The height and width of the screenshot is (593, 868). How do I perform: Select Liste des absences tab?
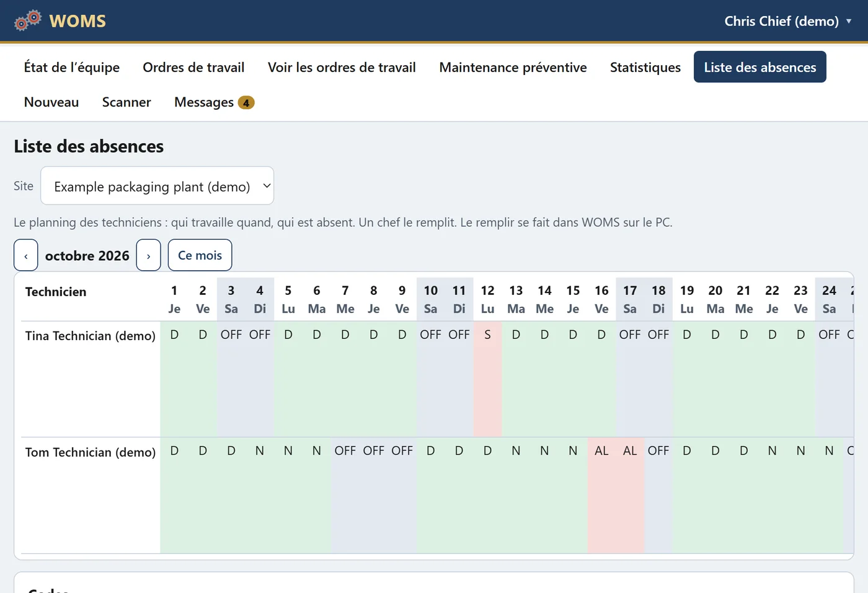point(759,67)
